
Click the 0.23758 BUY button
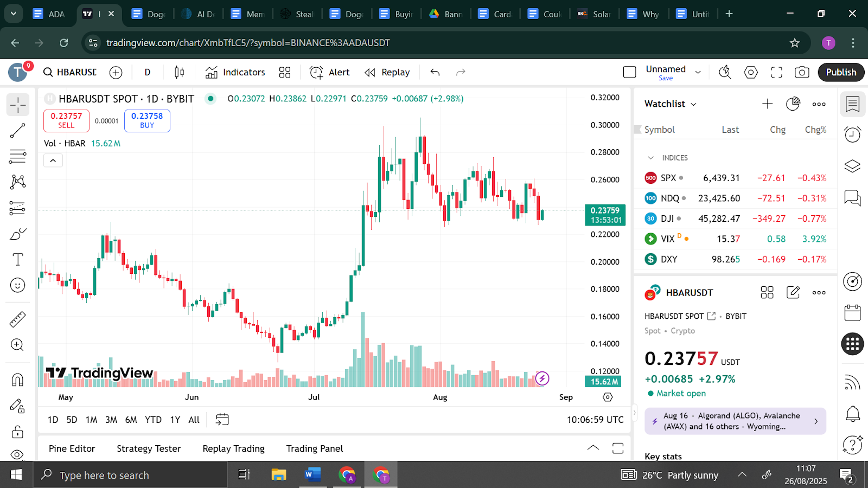(x=147, y=120)
